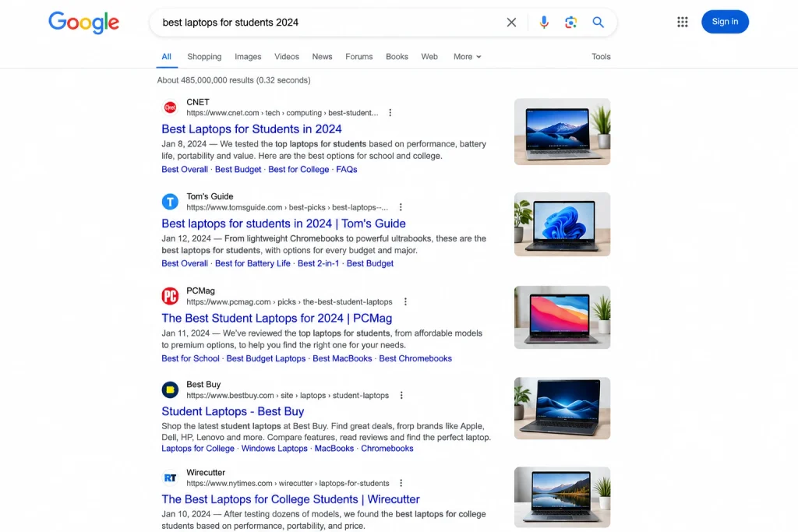Screen dimensions: 798x532
Task: Switch to the Shopping tab
Action: (x=204, y=56)
